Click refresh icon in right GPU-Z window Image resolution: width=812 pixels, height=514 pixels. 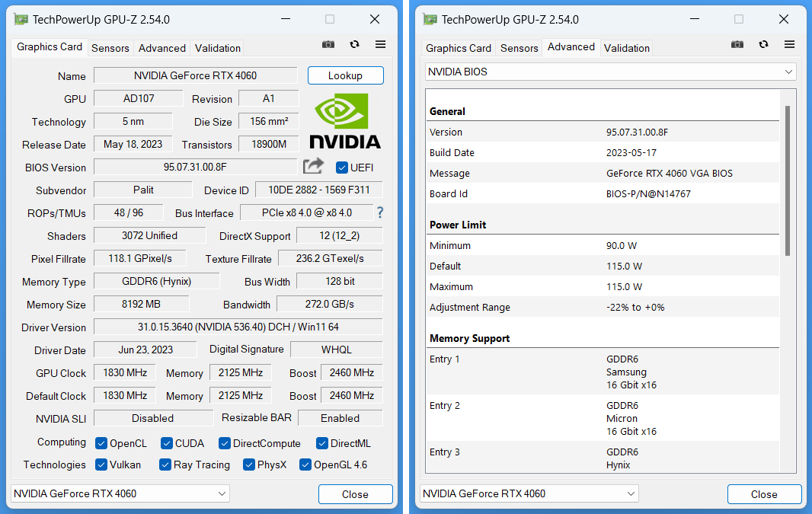coord(763,44)
